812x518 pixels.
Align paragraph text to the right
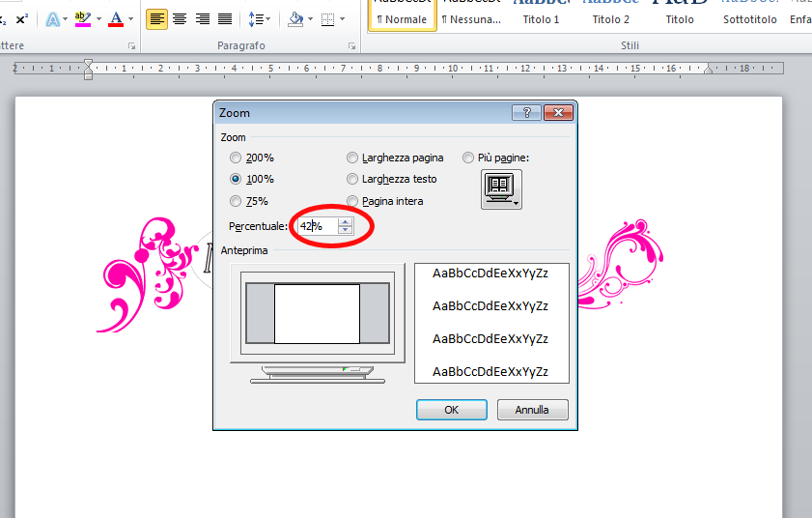[203, 18]
